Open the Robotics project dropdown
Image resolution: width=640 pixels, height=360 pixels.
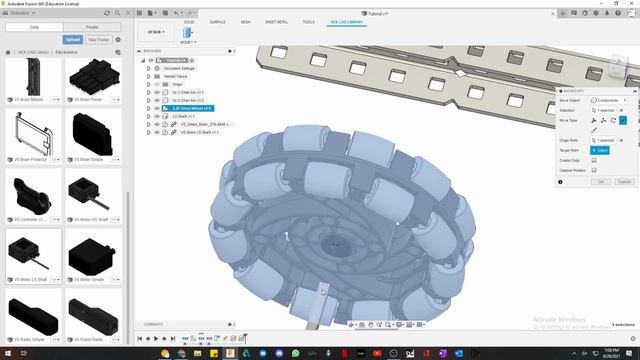click(23, 13)
